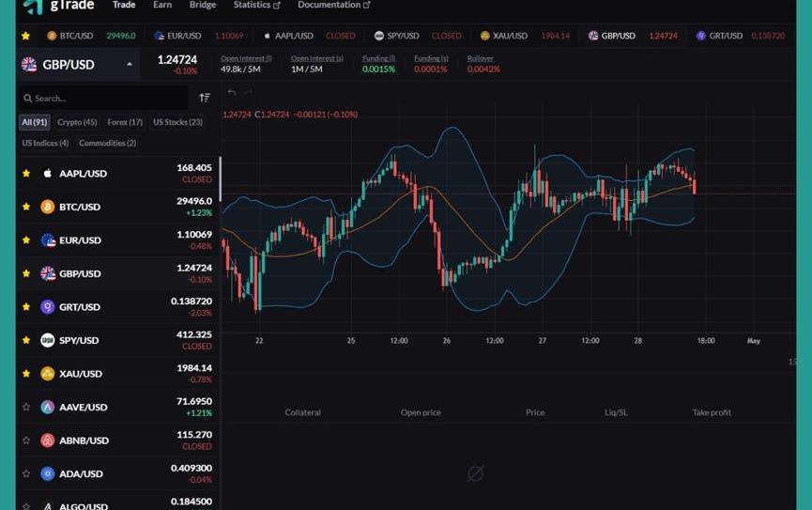The height and width of the screenshot is (510, 812).
Task: Click the EUR flag icon in the pair list
Action: click(48, 240)
